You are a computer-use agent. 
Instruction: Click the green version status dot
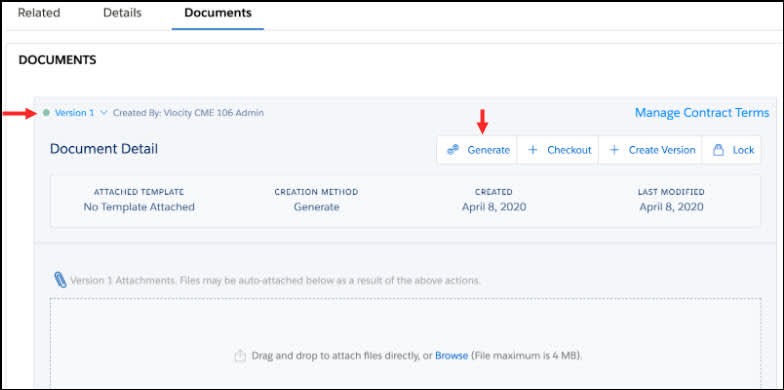click(x=46, y=113)
